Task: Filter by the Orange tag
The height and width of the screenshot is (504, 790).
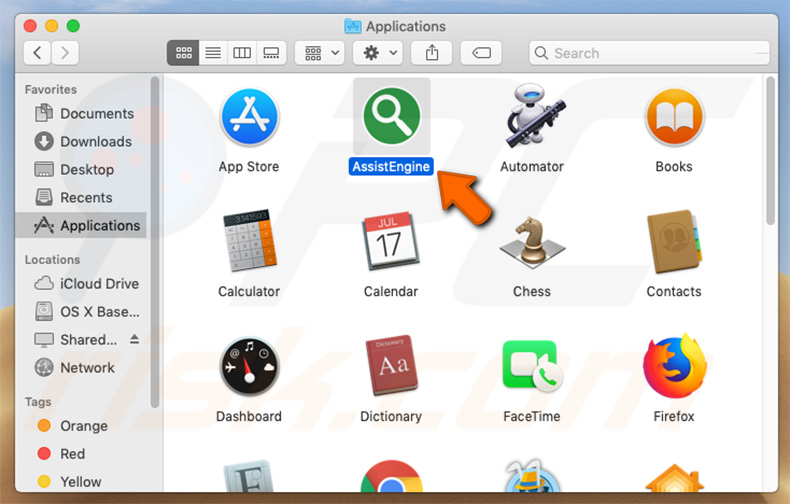Action: pyautogui.click(x=73, y=426)
